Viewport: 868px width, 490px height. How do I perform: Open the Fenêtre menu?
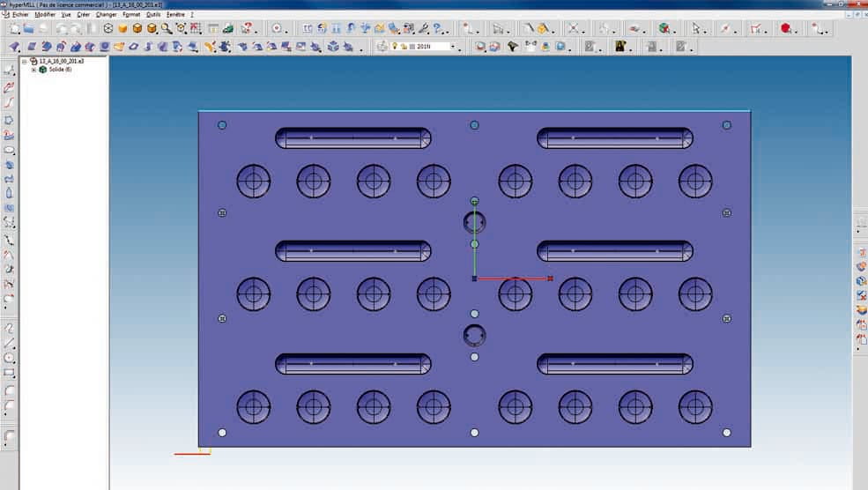(x=175, y=14)
